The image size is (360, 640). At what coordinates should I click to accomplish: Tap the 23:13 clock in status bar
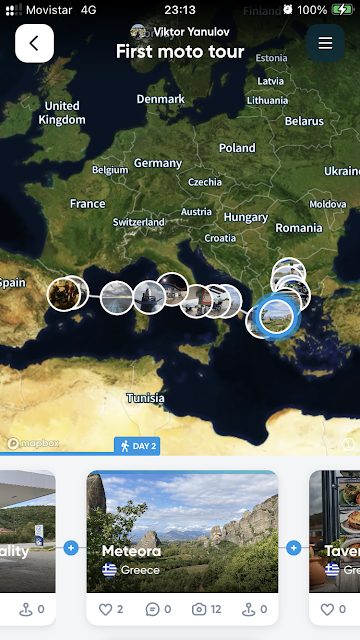point(180,10)
